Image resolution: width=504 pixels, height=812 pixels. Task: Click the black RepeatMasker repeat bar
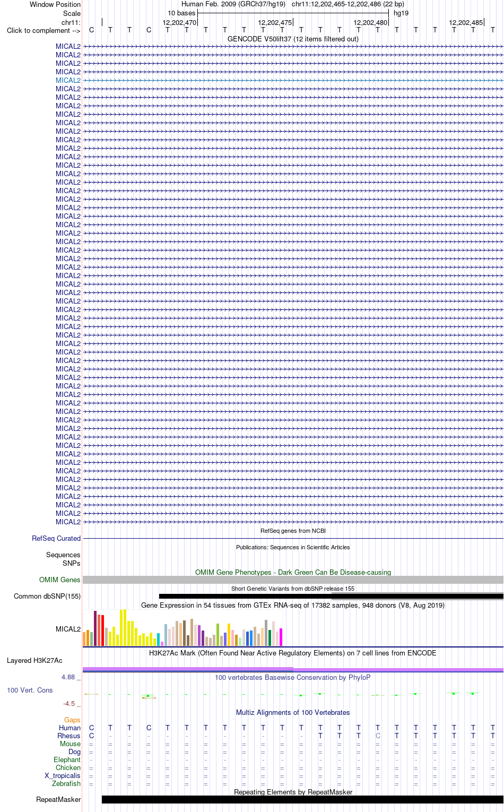tap(302, 799)
